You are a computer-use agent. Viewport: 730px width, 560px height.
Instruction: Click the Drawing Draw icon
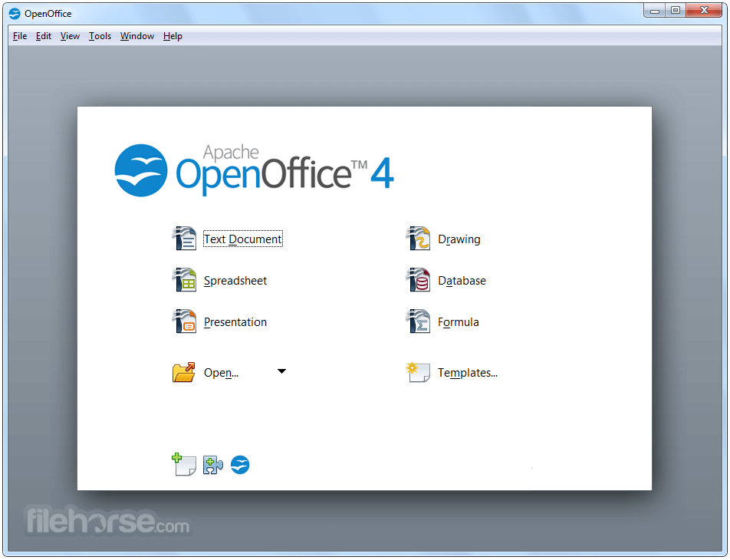(x=418, y=239)
